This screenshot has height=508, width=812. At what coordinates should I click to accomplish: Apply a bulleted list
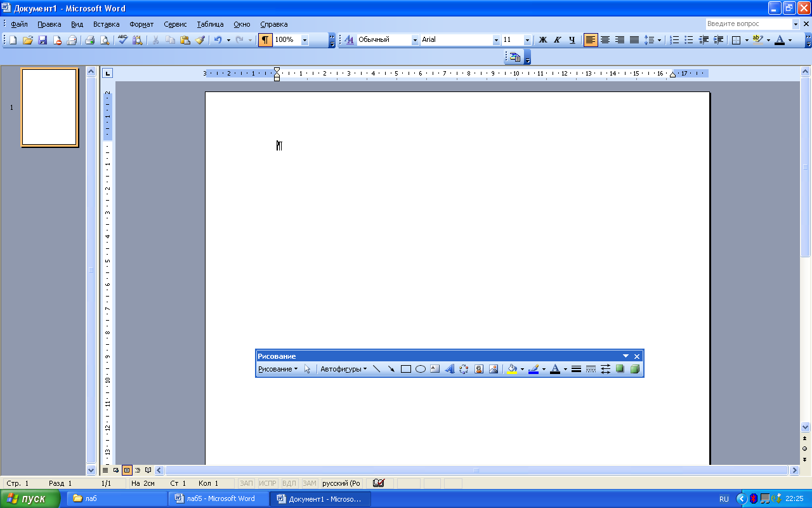pyautogui.click(x=689, y=40)
